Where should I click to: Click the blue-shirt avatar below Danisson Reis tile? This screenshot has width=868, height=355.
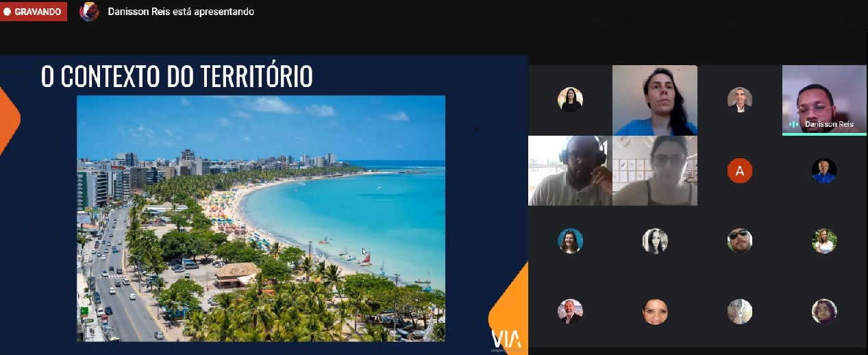point(824,171)
